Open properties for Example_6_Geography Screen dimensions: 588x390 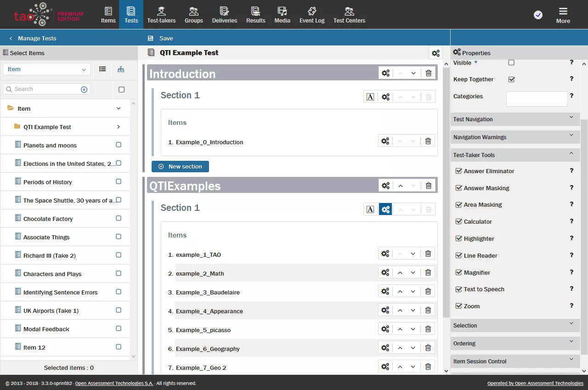(385, 348)
